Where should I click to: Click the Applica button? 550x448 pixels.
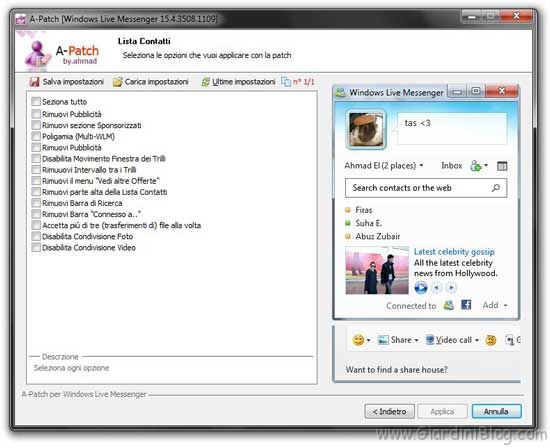pos(442,411)
